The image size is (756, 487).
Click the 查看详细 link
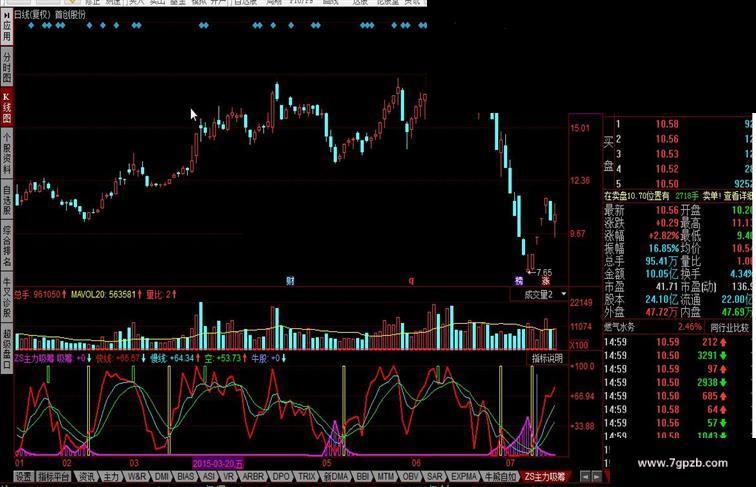point(736,196)
